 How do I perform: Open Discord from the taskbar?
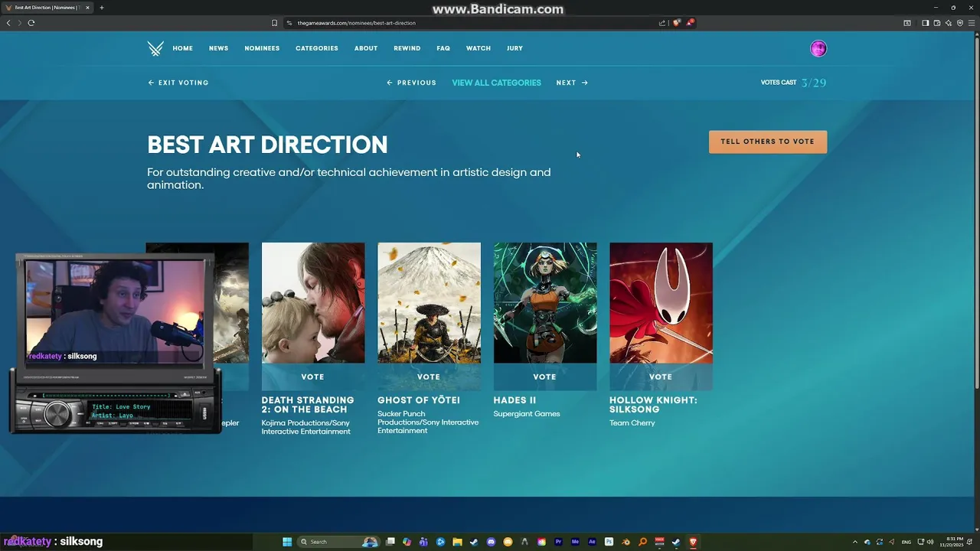tap(491, 542)
